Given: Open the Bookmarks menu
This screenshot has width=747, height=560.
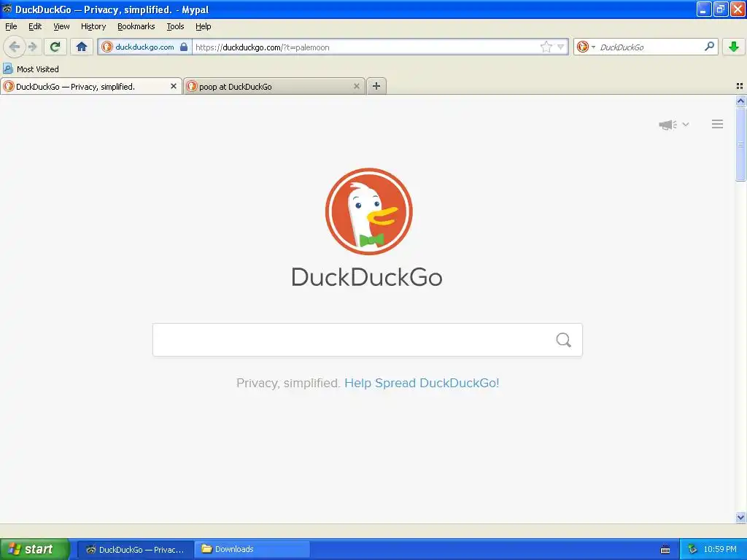Looking at the screenshot, I should click(136, 26).
